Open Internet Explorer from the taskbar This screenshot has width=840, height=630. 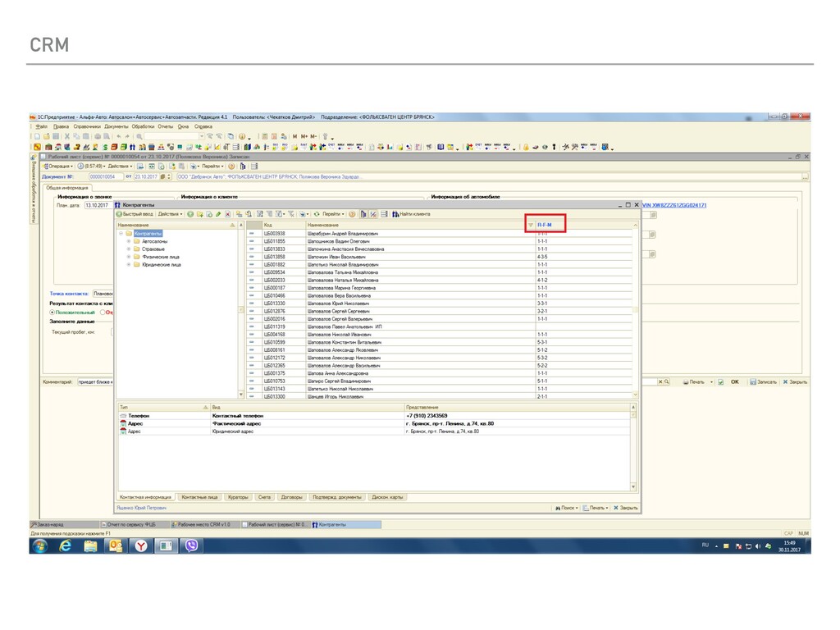click(66, 545)
